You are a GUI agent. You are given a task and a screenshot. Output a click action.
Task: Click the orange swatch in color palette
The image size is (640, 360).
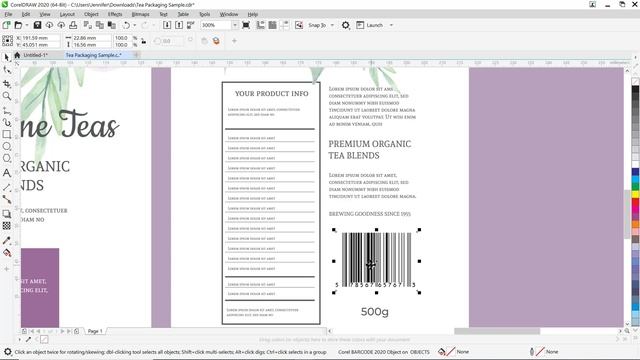coord(636,224)
